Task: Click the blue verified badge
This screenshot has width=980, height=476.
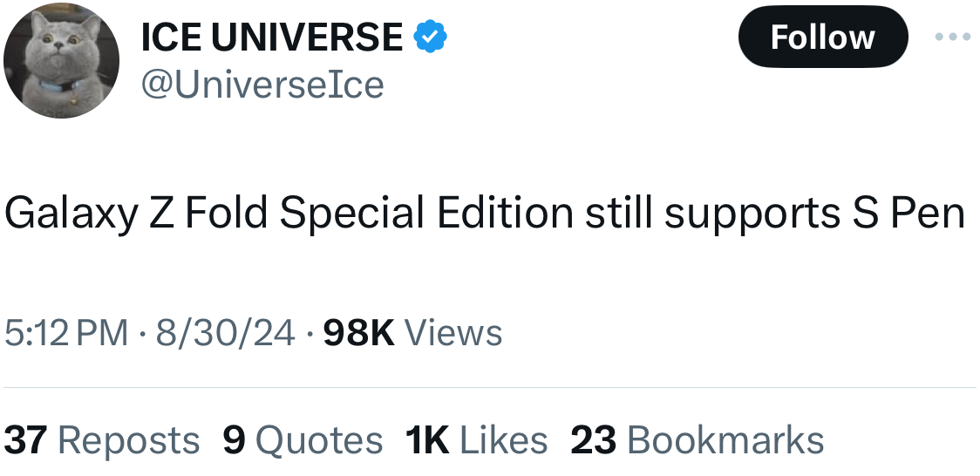Action: pos(429,37)
